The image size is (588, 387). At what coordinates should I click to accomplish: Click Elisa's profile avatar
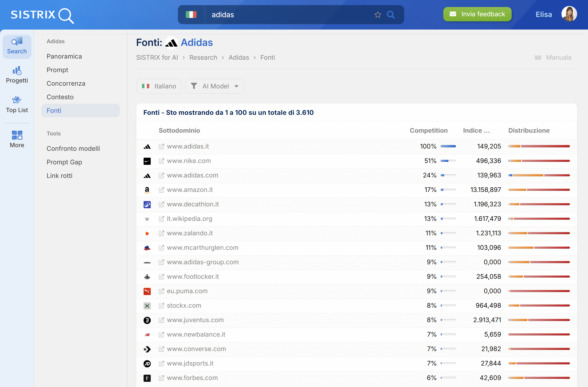point(569,14)
